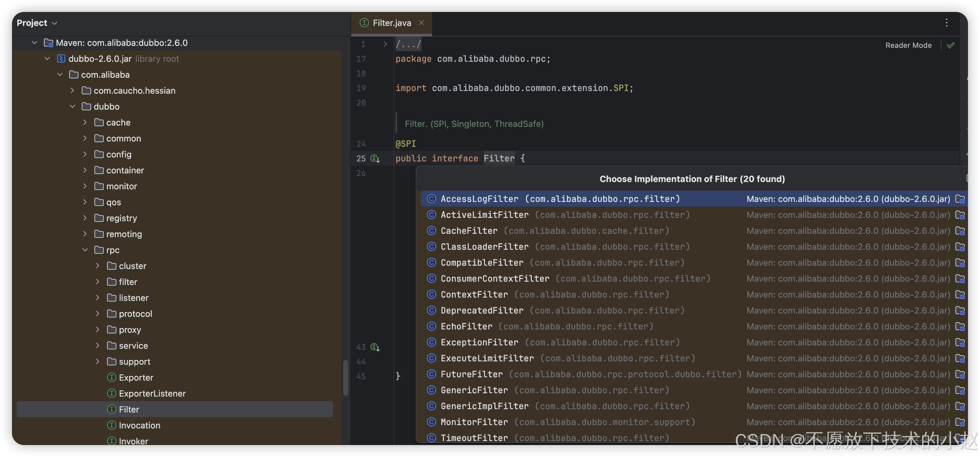Choose AccessLogFilter implementation
This screenshot has width=980, height=457.
(694, 199)
